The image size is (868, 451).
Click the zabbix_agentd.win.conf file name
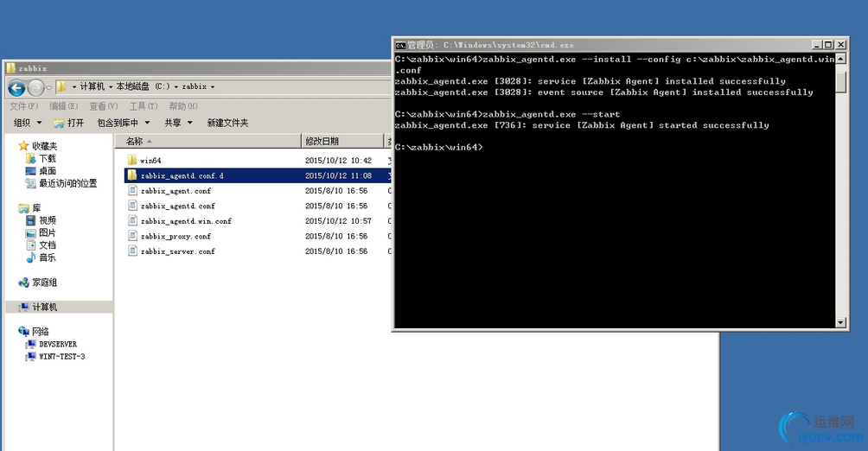[186, 221]
